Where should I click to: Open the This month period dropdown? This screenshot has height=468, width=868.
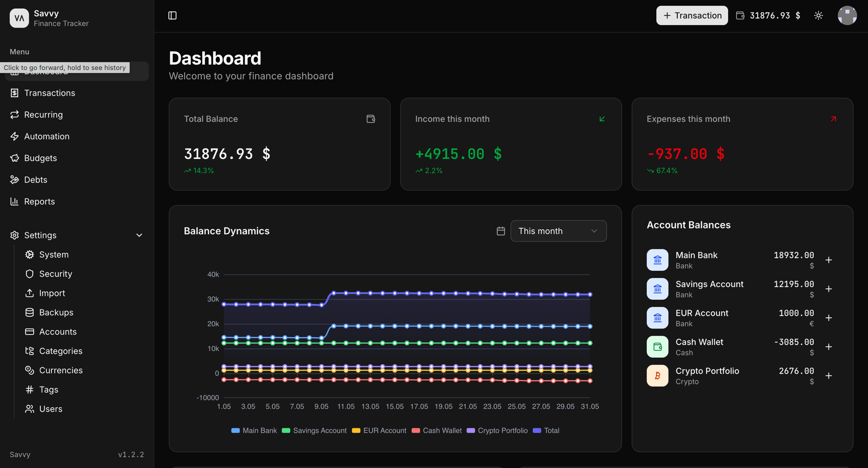(x=559, y=231)
